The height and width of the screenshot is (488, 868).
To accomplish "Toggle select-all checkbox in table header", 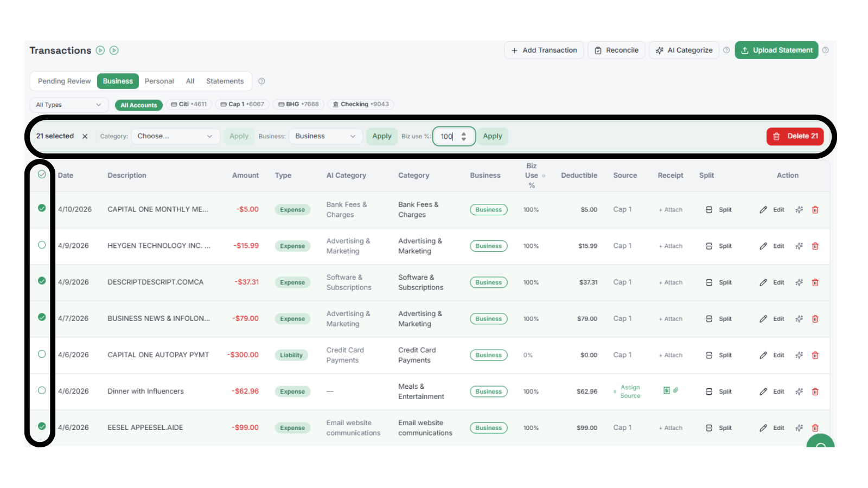I will click(x=42, y=175).
